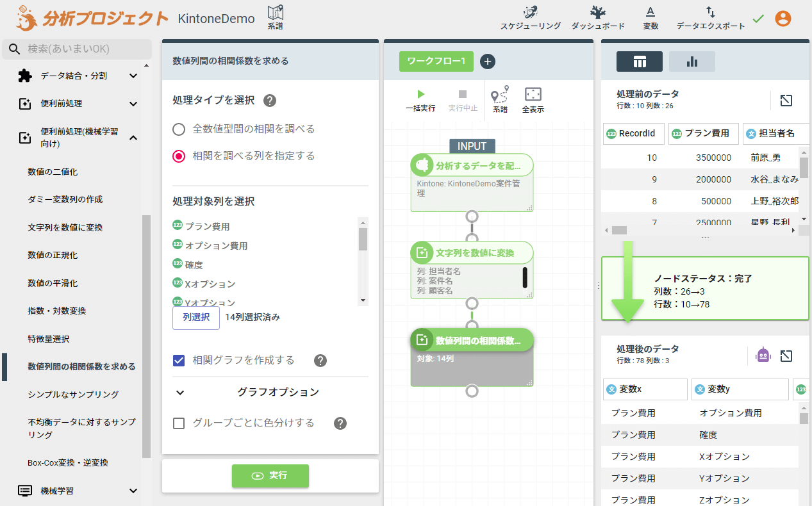Collapse the グラフオプション section
Viewport: 812px width, 506px height.
tap(180, 393)
